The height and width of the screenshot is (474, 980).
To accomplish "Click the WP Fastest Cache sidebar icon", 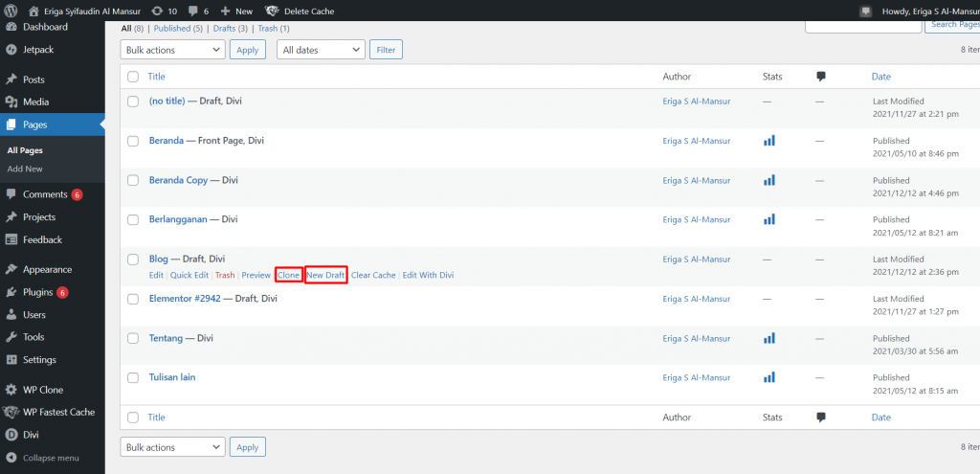I will tap(11, 412).
